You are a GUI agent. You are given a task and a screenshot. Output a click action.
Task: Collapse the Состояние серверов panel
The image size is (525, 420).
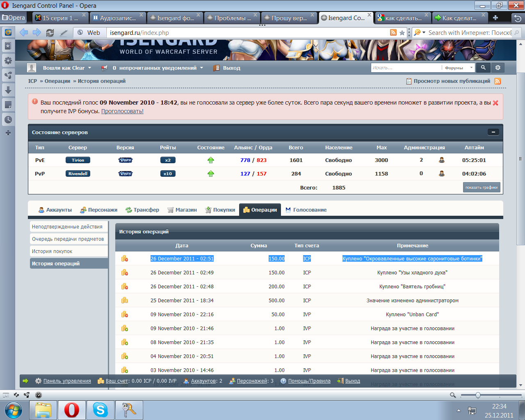[x=493, y=132]
